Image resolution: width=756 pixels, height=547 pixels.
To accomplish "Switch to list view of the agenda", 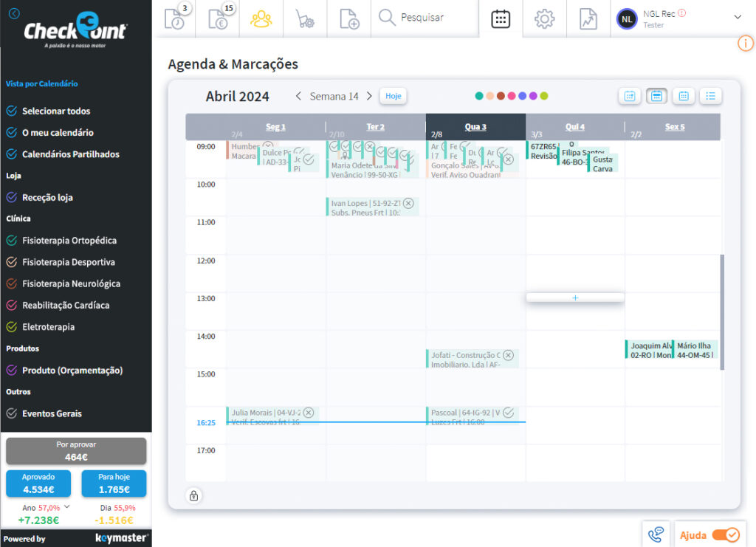I will coord(710,96).
